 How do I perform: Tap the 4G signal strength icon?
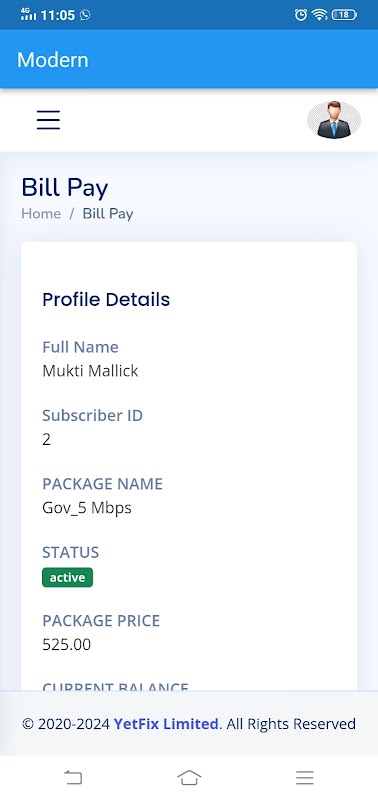28,14
